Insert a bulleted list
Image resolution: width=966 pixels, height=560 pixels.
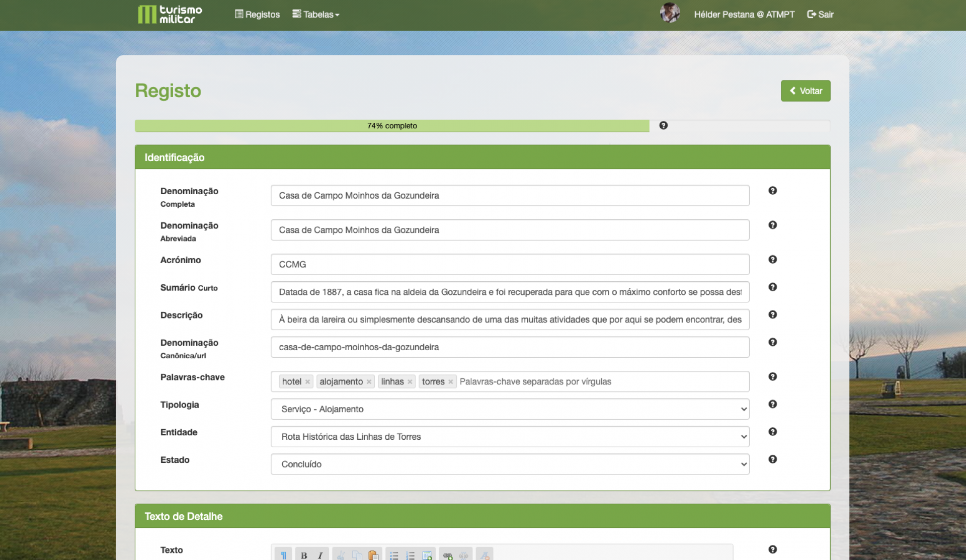click(x=394, y=555)
